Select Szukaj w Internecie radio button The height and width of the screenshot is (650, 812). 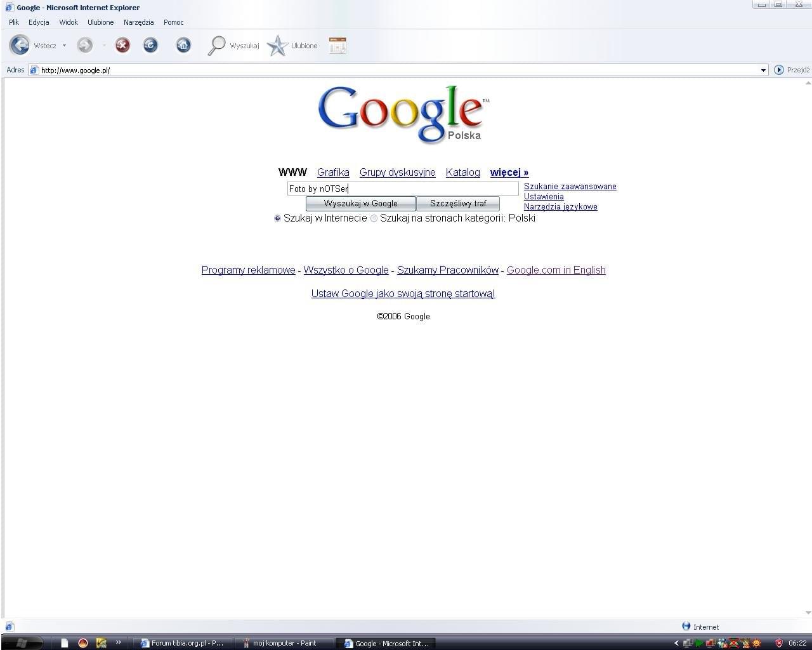pyautogui.click(x=277, y=218)
